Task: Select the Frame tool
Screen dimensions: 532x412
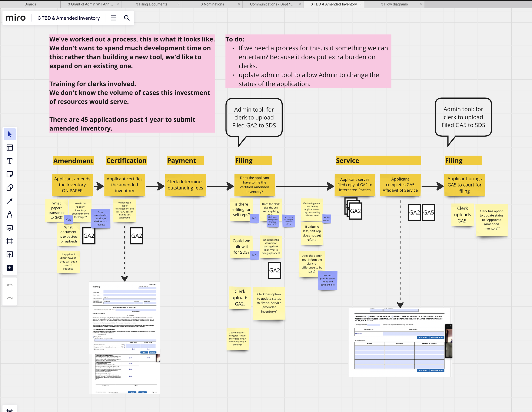Action: [10, 241]
